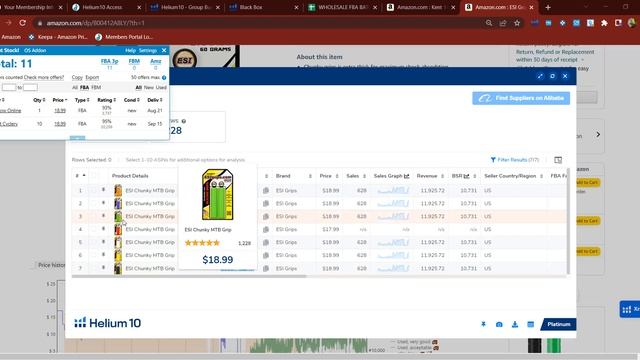Click Export link in stock checker
The height and width of the screenshot is (360, 640).
pos(92,77)
